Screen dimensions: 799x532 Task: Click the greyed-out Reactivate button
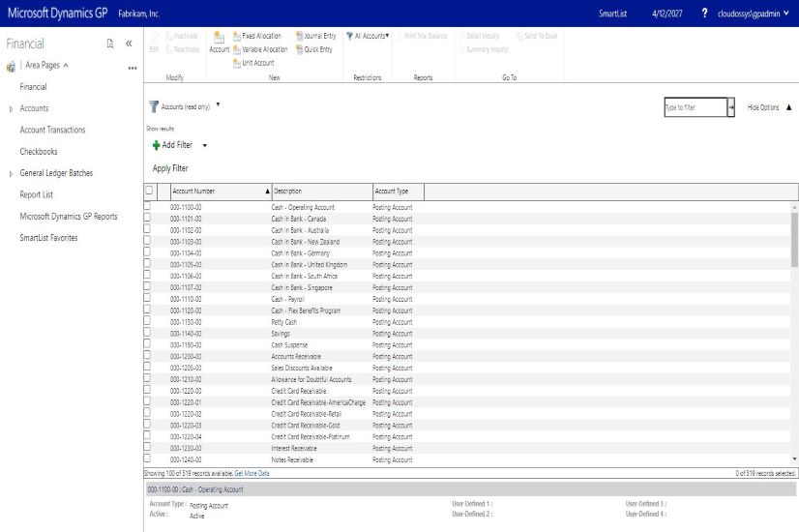183,49
